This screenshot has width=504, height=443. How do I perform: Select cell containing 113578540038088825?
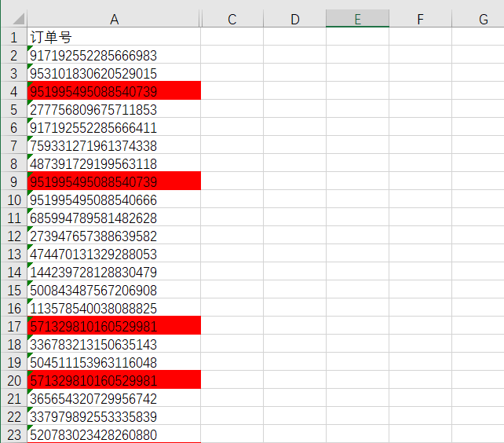(x=114, y=308)
